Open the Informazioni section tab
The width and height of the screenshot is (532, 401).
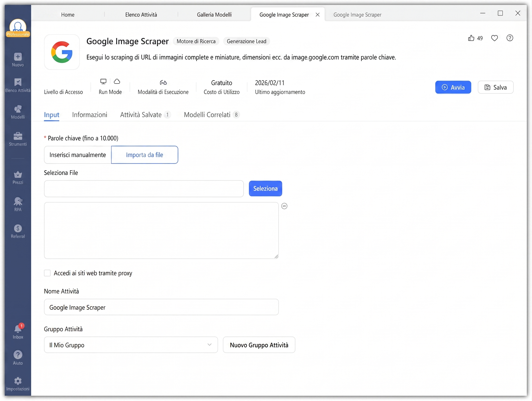(90, 115)
